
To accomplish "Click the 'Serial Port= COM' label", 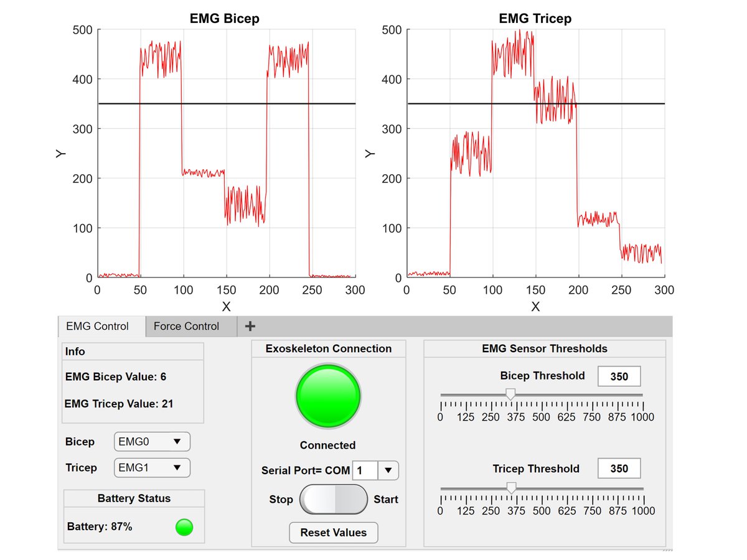I will coord(306,471).
